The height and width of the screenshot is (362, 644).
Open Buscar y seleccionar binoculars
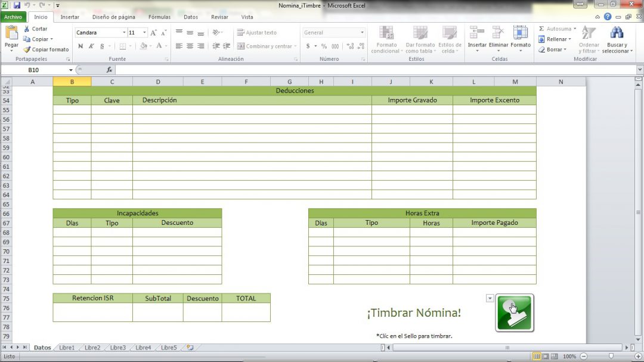tap(616, 33)
